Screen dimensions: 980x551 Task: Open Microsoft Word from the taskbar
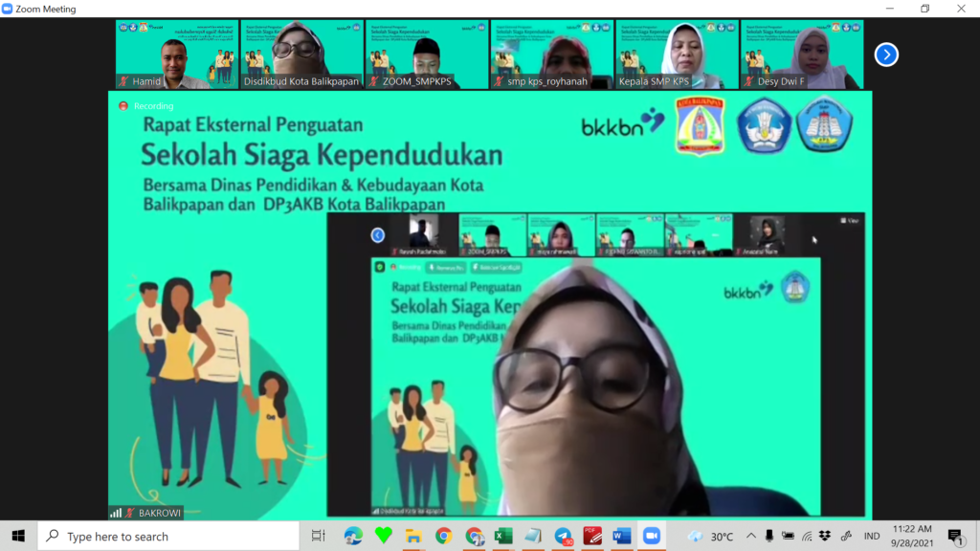point(622,536)
